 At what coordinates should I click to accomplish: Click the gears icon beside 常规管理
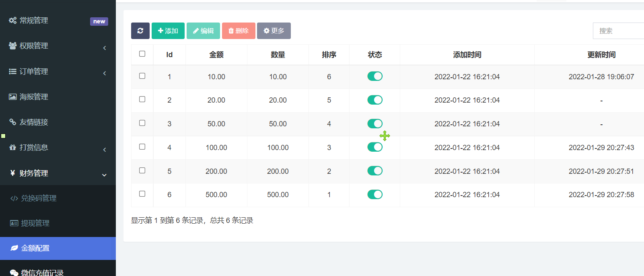13,21
